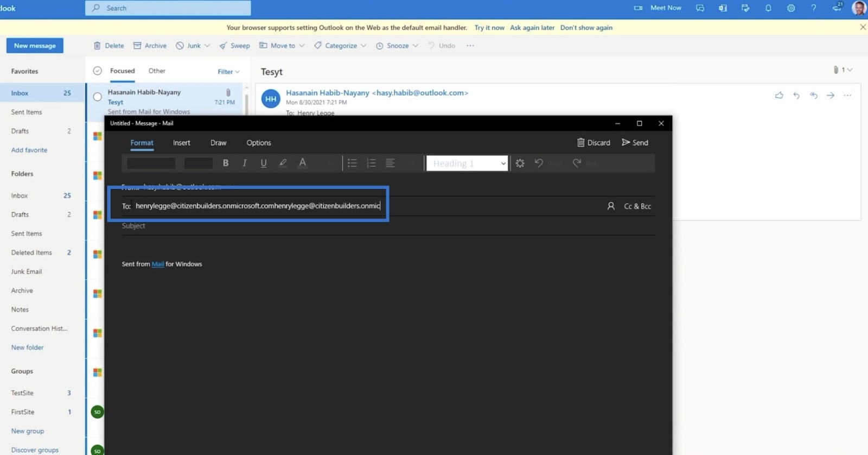Viewport: 868px width, 455px height.
Task: Send the composed message
Action: point(635,142)
